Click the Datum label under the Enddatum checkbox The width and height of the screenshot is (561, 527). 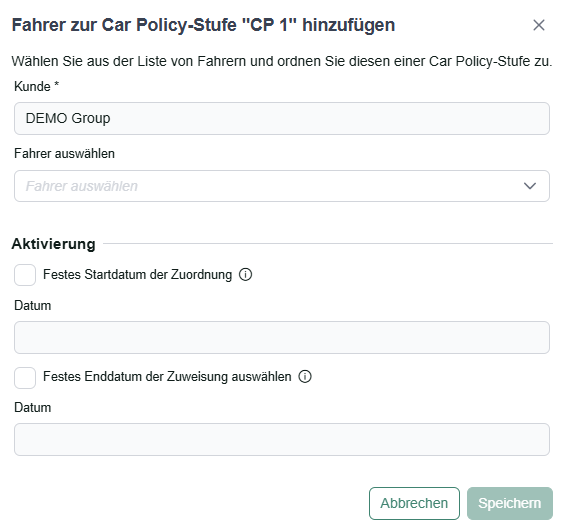[x=33, y=408]
